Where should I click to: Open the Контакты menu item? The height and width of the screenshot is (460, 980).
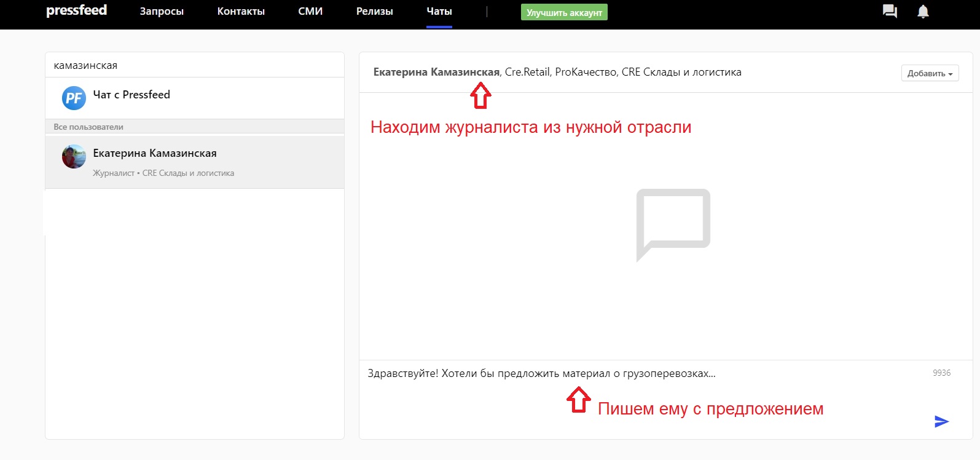[241, 11]
